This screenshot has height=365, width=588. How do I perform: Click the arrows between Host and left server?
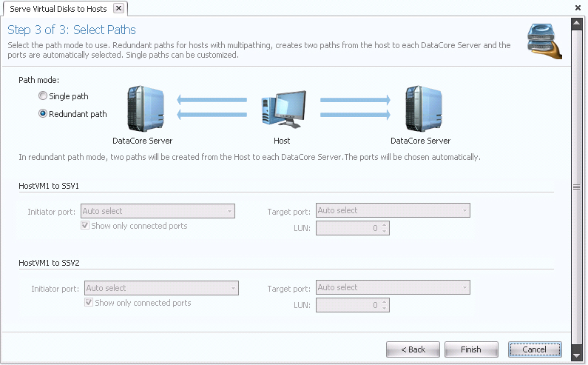(x=212, y=106)
